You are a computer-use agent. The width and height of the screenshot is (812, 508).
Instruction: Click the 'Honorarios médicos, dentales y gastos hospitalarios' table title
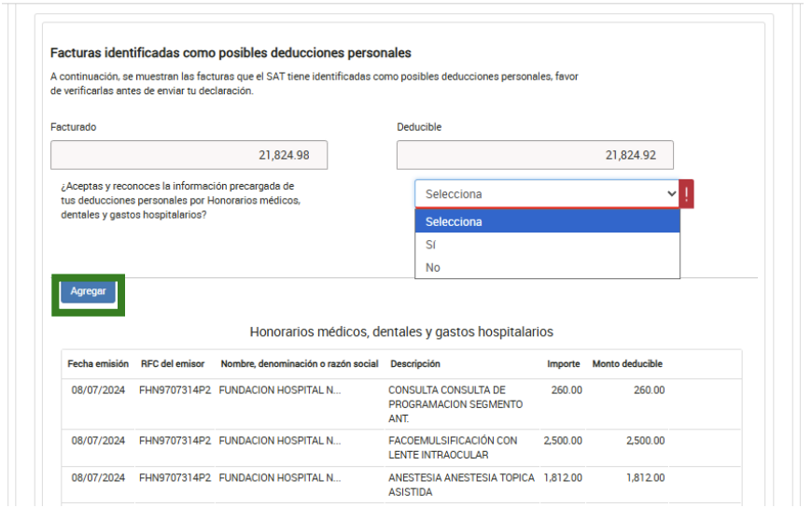point(401,332)
